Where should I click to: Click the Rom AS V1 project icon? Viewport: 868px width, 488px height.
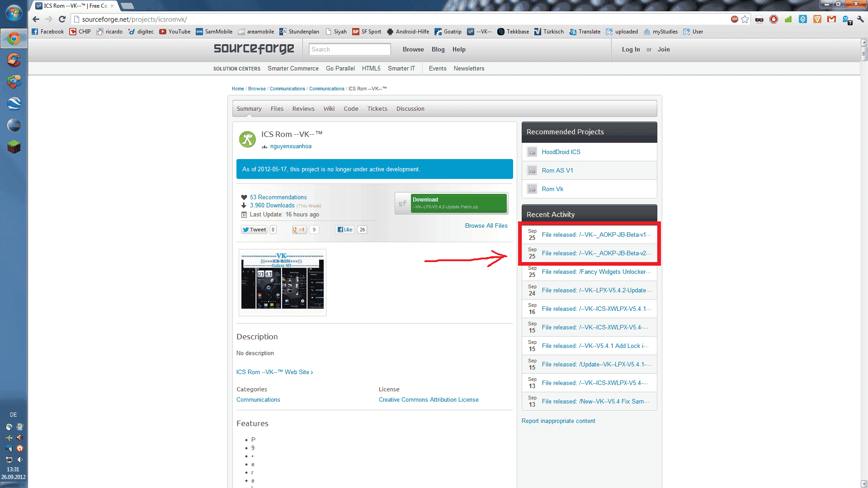[x=532, y=170]
